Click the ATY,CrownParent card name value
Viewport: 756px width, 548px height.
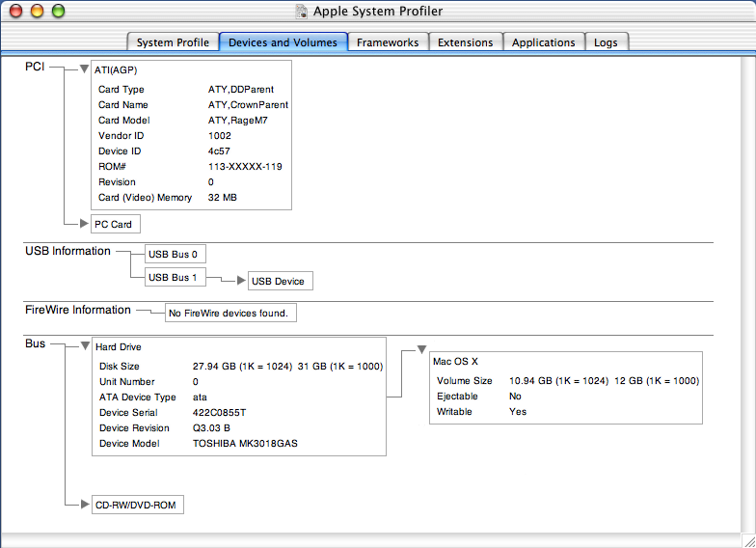coord(248,104)
